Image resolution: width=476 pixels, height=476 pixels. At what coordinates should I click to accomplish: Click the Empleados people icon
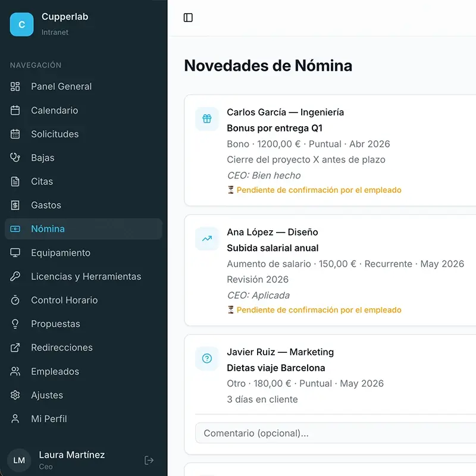(15, 371)
